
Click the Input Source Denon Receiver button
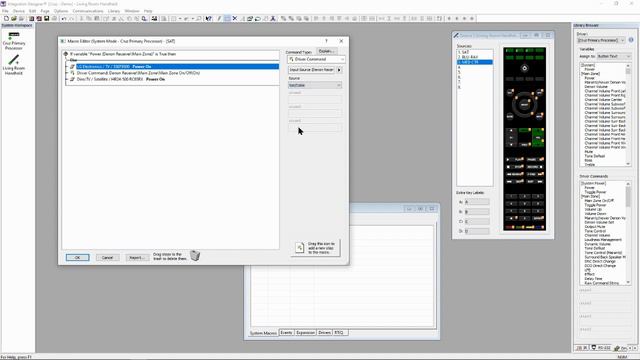click(311, 70)
